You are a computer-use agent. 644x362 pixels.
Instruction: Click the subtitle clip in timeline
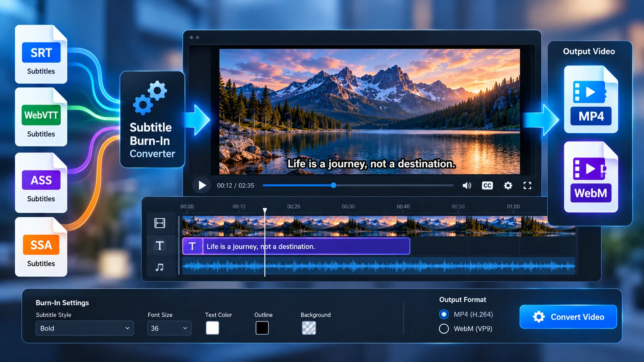(296, 246)
